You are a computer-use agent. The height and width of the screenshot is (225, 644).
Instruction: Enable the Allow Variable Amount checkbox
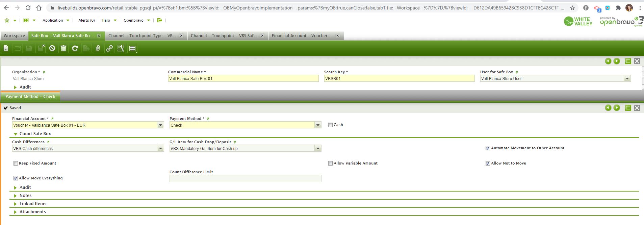click(330, 163)
